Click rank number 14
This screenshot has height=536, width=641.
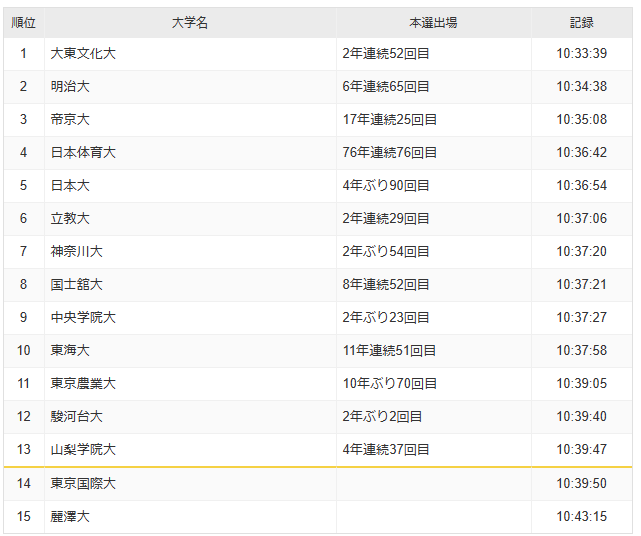[x=24, y=484]
